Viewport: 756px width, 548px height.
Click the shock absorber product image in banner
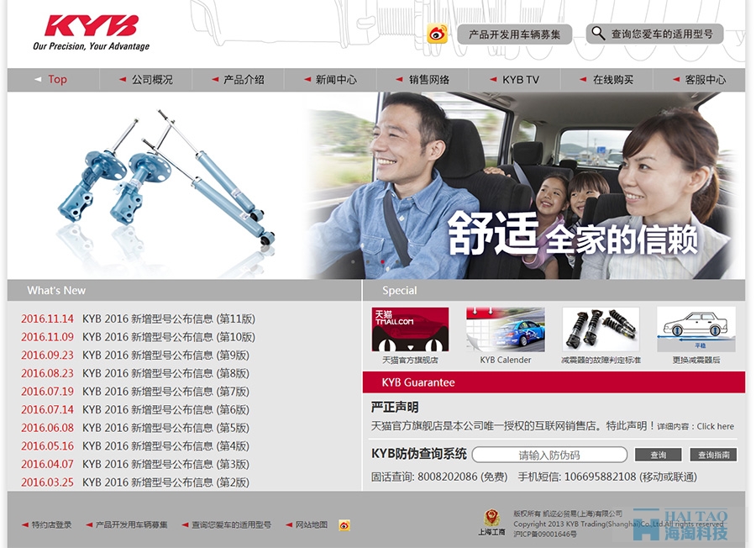click(x=166, y=178)
